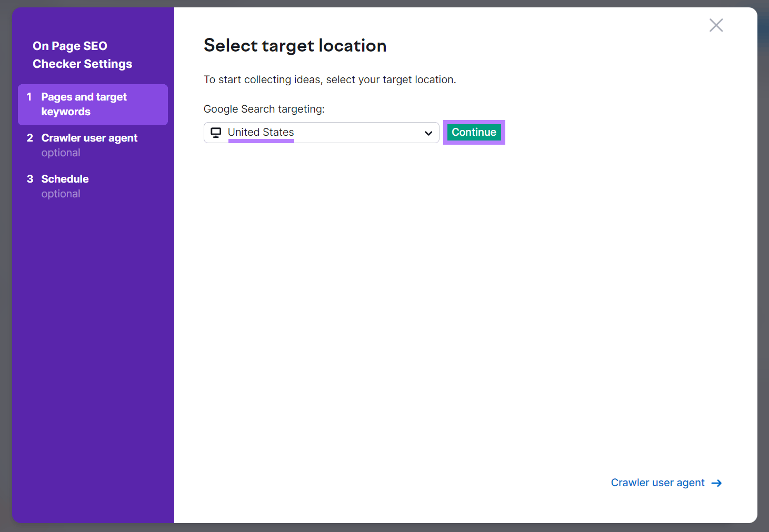The image size is (769, 532).
Task: Click the step 1 number indicator
Action: pyautogui.click(x=30, y=97)
